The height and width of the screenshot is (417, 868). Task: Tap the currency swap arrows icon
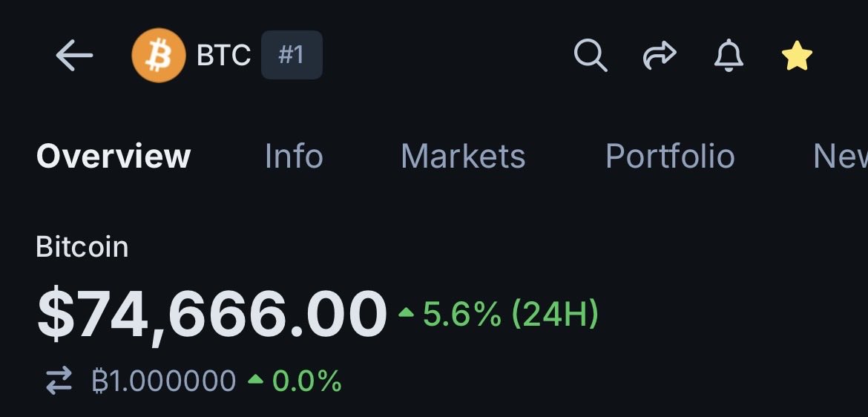coord(59,381)
